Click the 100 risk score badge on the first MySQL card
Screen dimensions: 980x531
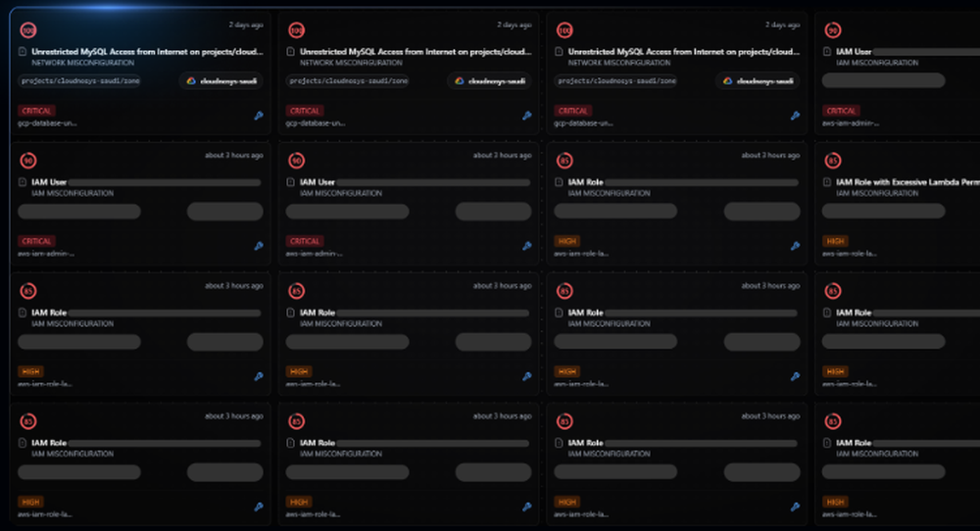click(x=28, y=31)
